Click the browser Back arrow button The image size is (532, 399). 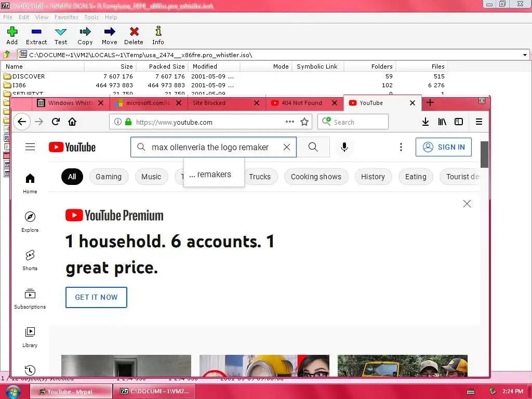tap(22, 122)
